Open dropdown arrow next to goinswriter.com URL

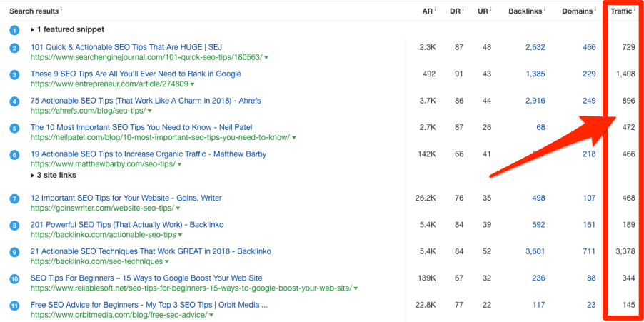point(178,208)
